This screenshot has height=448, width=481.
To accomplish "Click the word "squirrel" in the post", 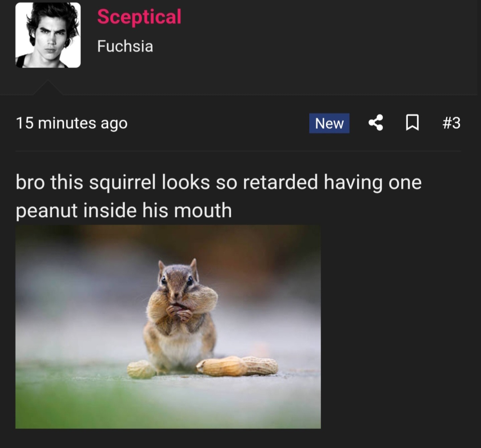I will tap(123, 183).
